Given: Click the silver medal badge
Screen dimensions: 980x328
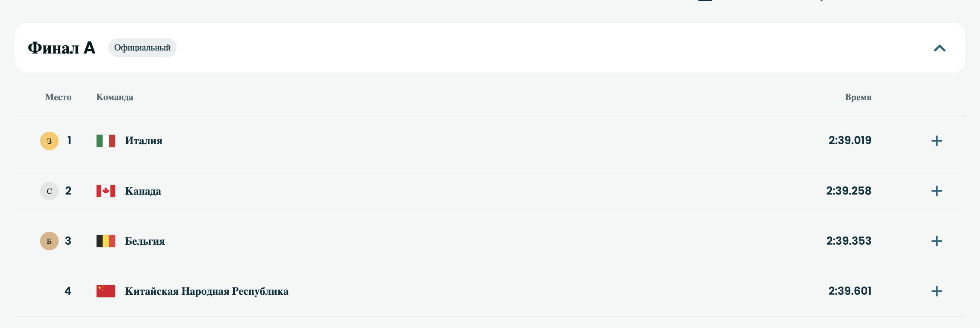Looking at the screenshot, I should 49,191.
